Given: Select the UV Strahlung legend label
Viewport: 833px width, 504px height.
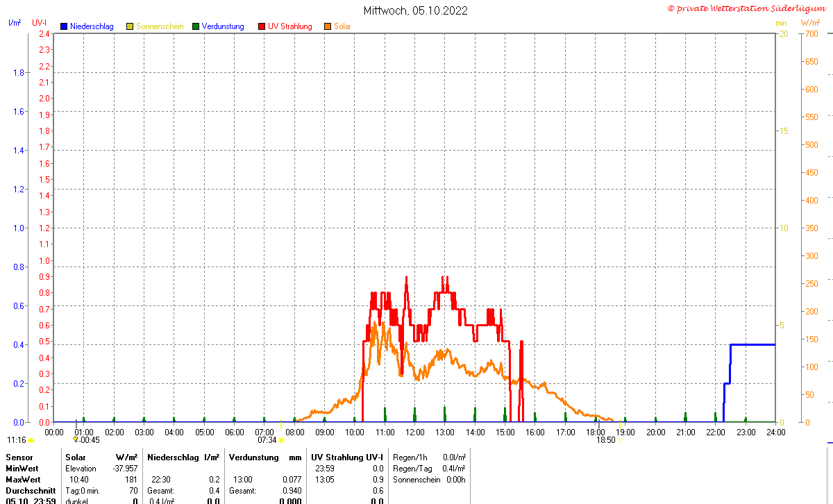Looking at the screenshot, I should tap(290, 26).
